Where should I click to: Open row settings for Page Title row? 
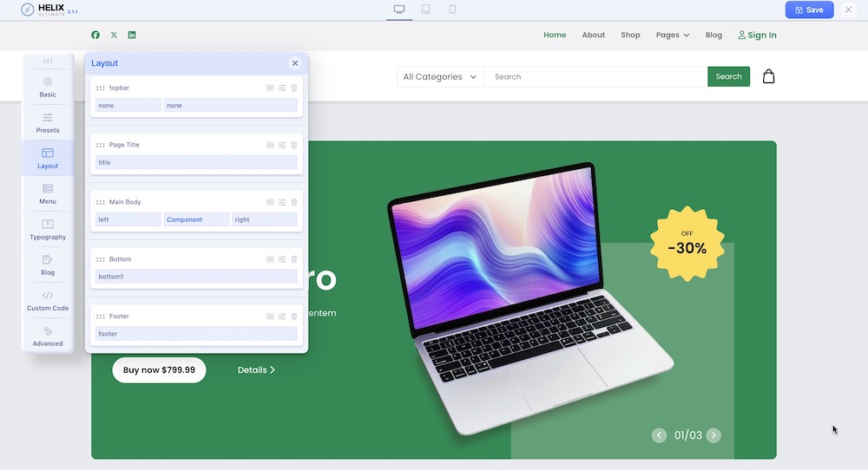coord(282,145)
